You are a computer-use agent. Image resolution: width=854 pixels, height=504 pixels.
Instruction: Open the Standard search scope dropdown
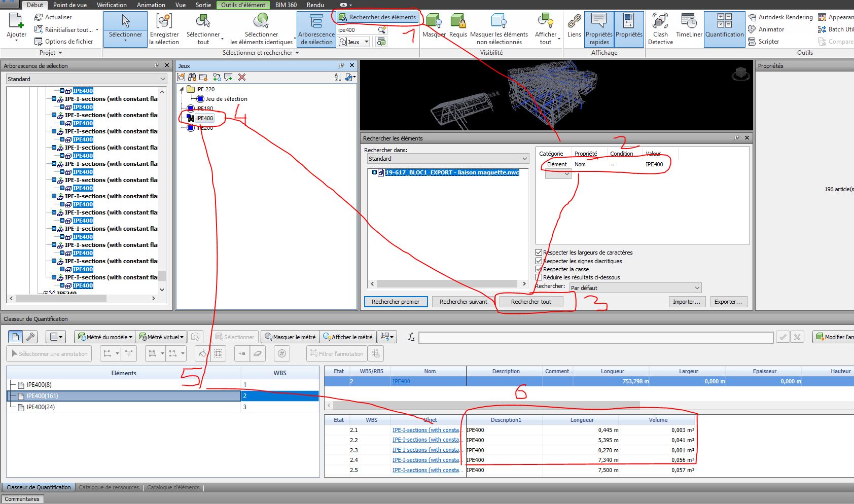point(525,158)
